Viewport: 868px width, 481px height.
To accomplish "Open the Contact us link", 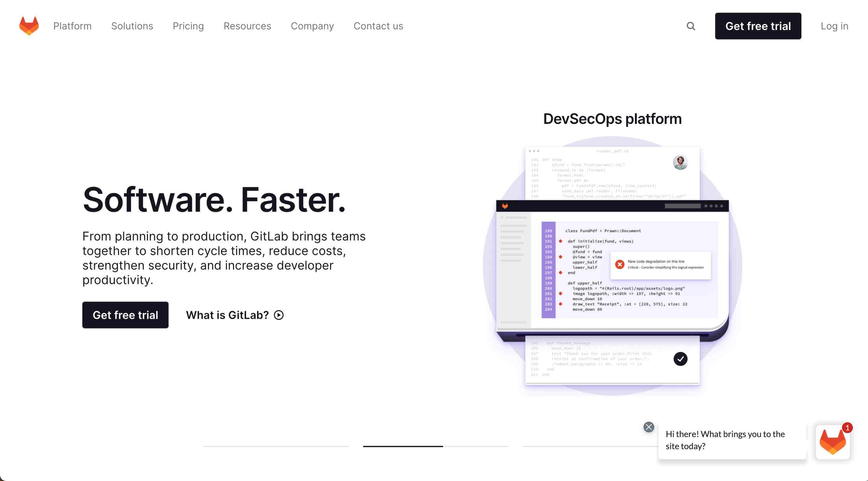I will 378,26.
